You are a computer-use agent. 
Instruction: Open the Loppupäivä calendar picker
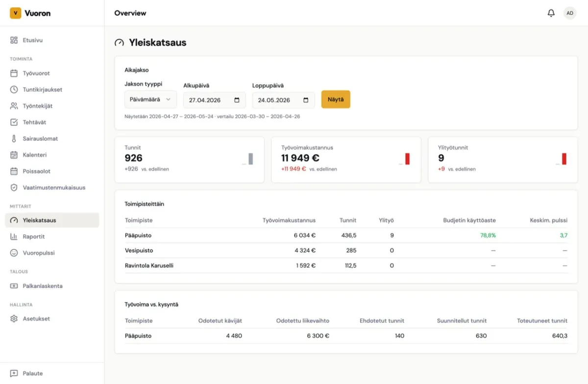point(306,100)
